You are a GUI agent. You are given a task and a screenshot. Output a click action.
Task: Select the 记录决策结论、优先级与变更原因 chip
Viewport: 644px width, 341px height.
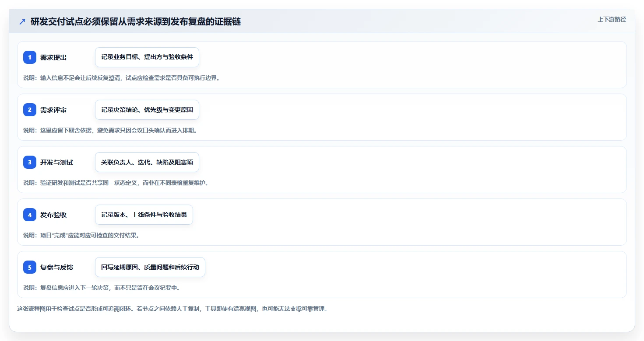tap(147, 110)
